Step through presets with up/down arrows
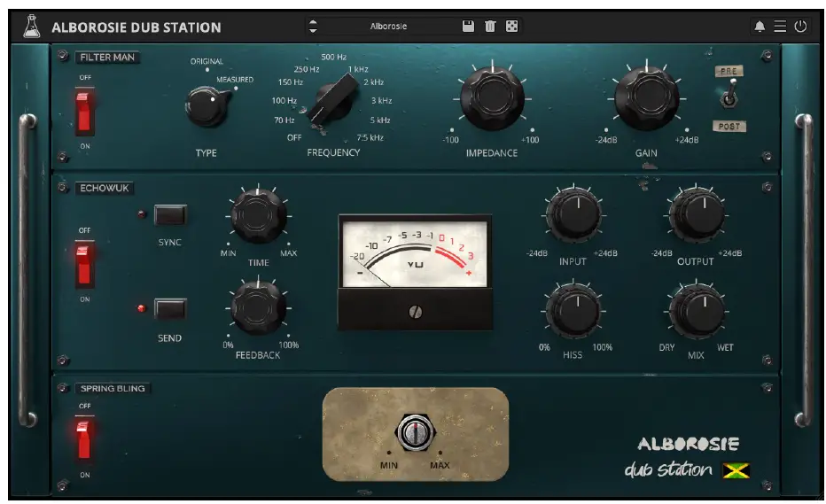The width and height of the screenshot is (826, 504). tap(313, 26)
